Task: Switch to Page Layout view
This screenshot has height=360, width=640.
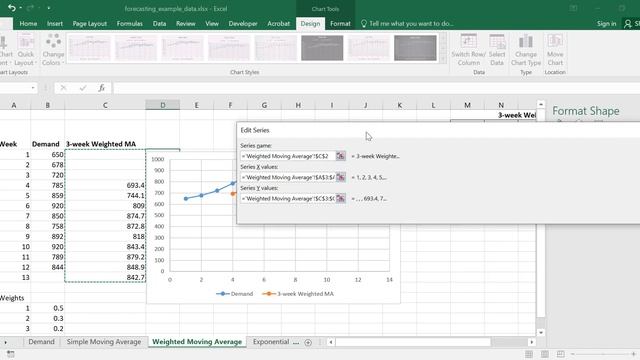Action: click(x=545, y=354)
